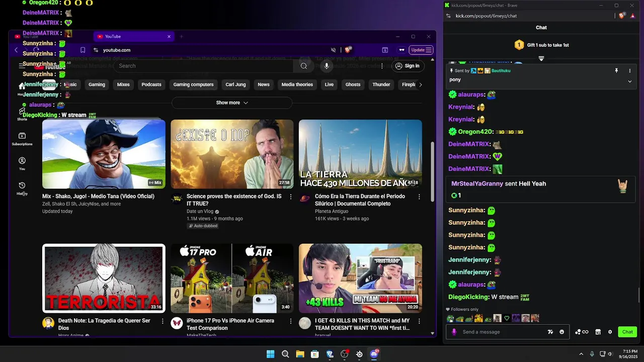Open History in YouTube sidebar

[x=22, y=189]
